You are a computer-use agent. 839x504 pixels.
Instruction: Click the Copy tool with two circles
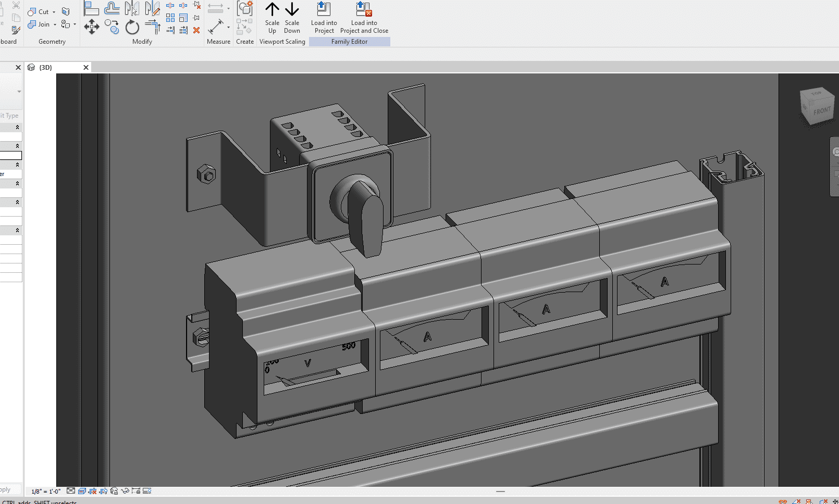pyautogui.click(x=112, y=27)
